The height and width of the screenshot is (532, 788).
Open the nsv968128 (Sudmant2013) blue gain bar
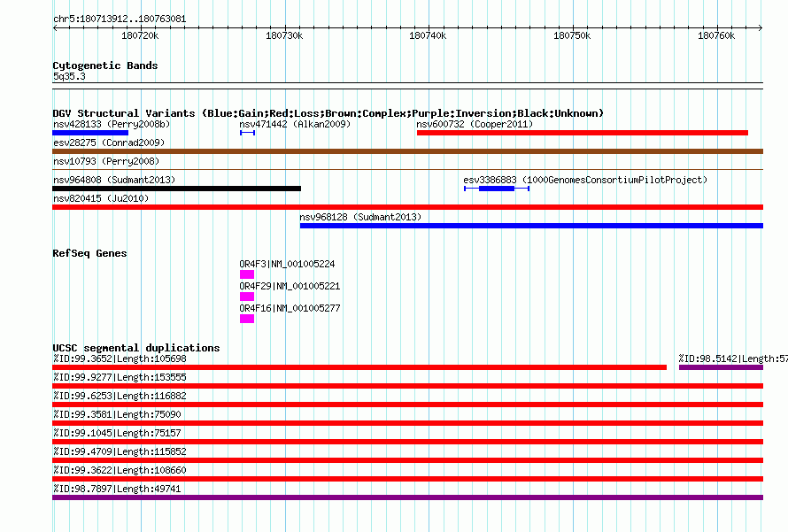(x=532, y=226)
